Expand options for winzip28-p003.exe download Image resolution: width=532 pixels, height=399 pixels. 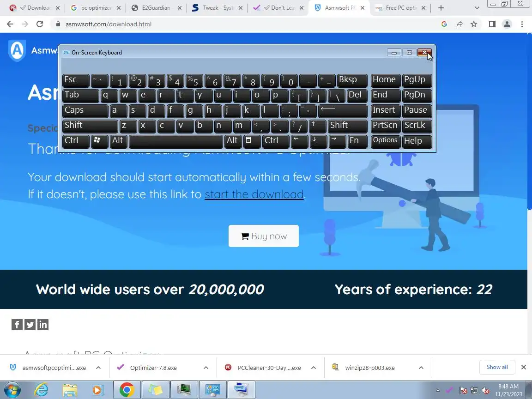421,368
